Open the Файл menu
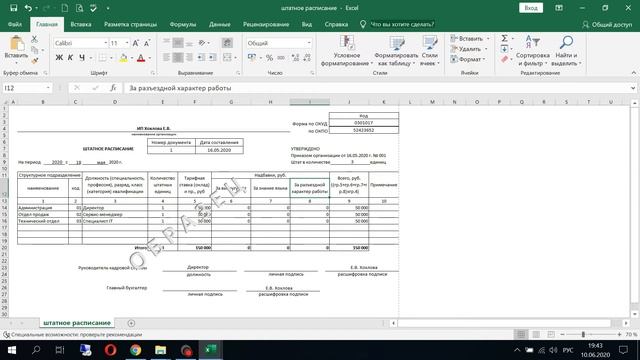Screen dimensions: 640x360 (15, 24)
